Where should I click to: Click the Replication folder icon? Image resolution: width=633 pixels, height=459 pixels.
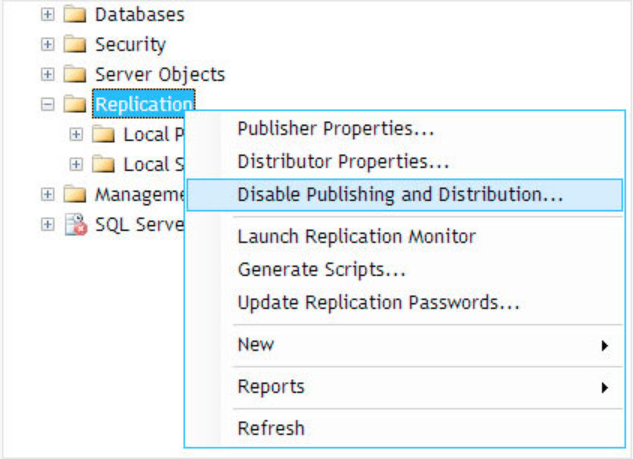tap(75, 105)
